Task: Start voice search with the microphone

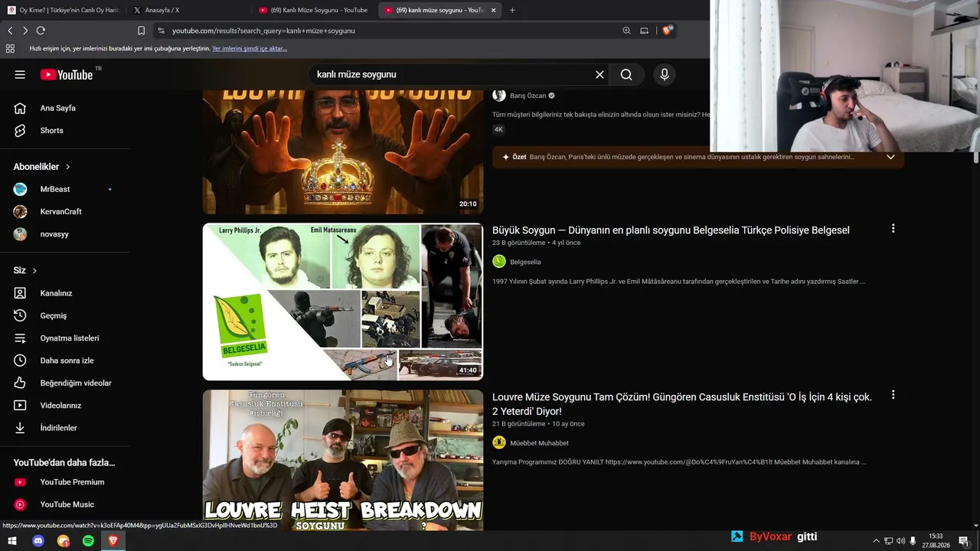Action: [665, 74]
